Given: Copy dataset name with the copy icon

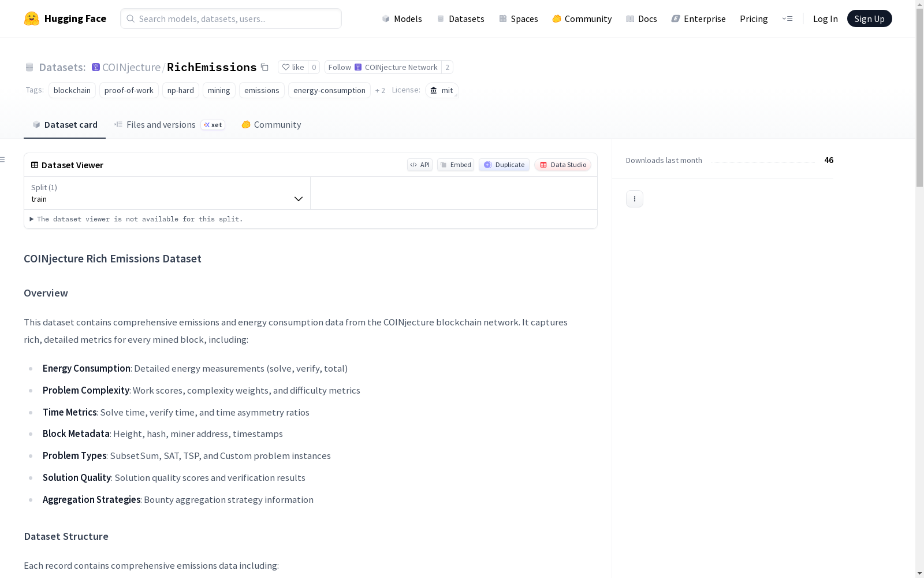Looking at the screenshot, I should [264, 67].
